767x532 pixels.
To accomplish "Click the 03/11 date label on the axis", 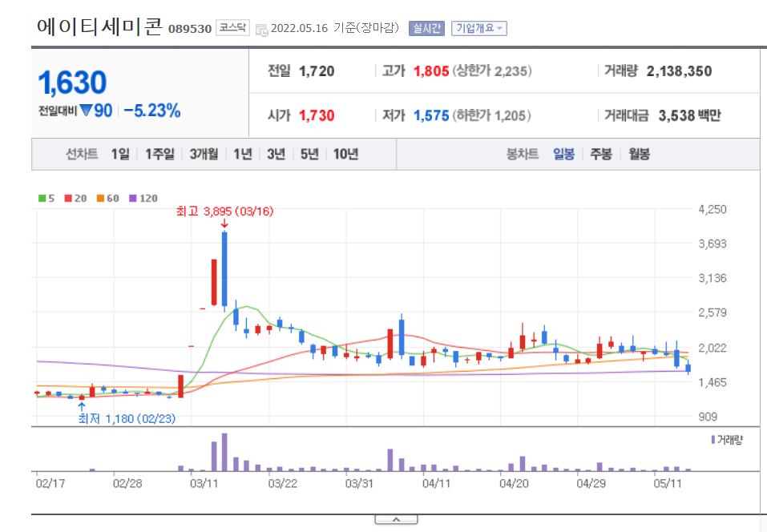I will [x=204, y=484].
